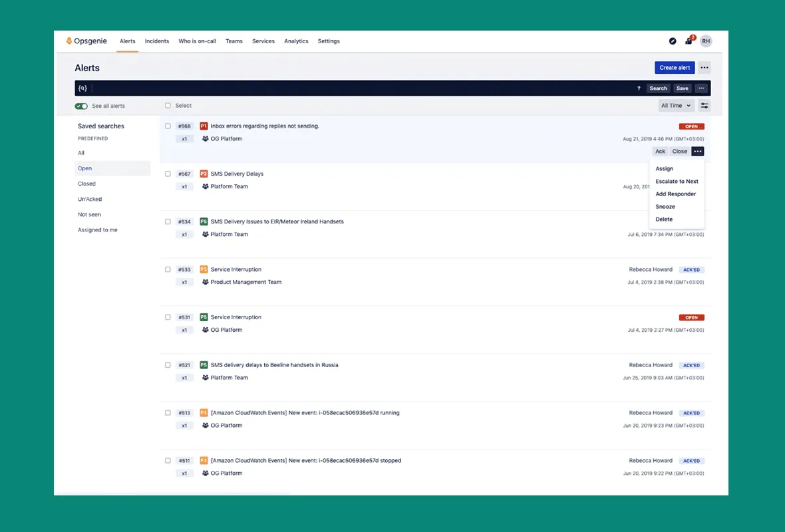
Task: Click the P1 priority icon on alert #568
Action: (x=204, y=126)
